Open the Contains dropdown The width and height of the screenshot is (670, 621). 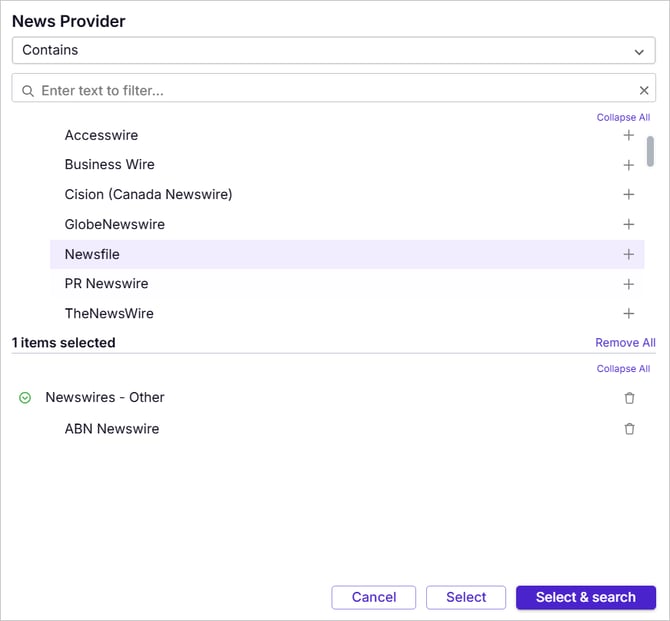333,50
